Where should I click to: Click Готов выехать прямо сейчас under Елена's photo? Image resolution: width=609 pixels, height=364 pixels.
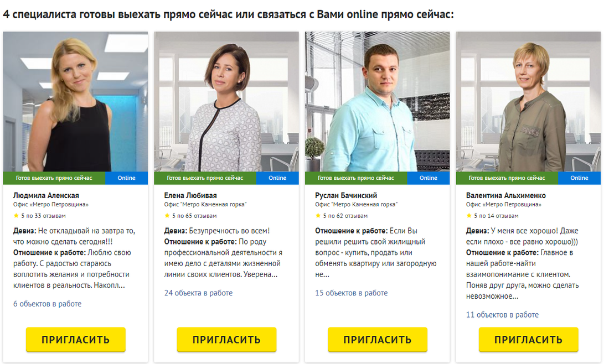coord(205,178)
